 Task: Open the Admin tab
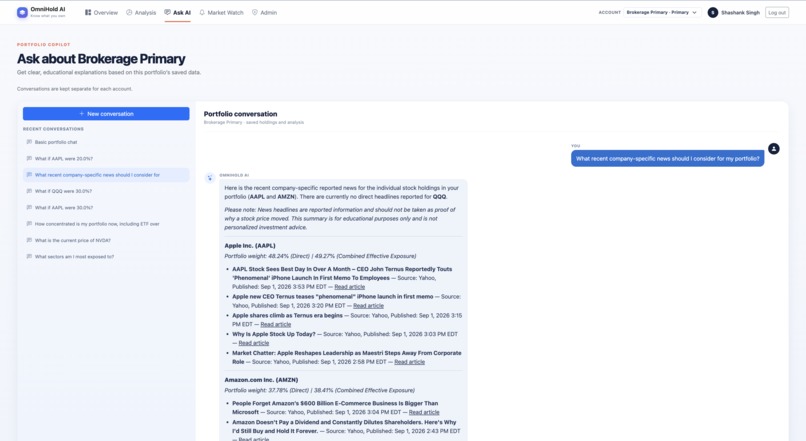264,12
